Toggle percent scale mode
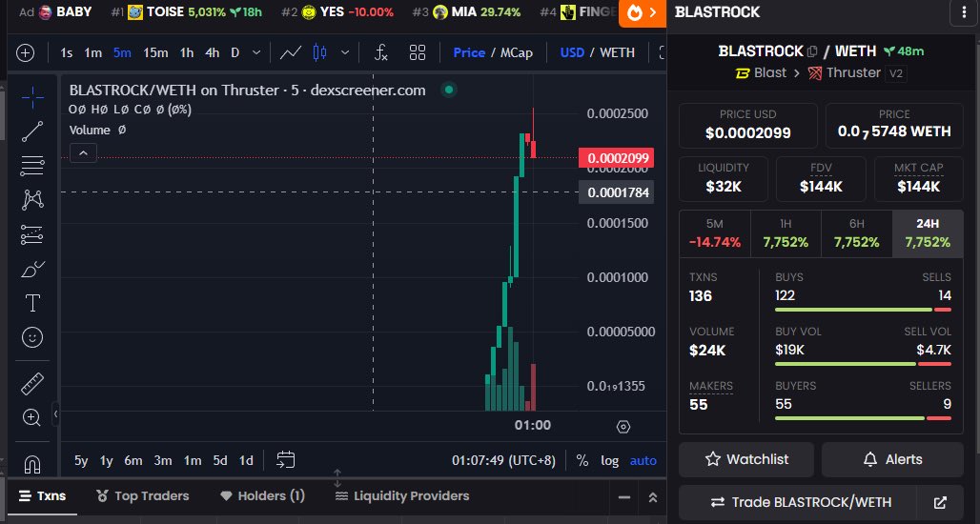The height and width of the screenshot is (524, 980). click(x=582, y=461)
